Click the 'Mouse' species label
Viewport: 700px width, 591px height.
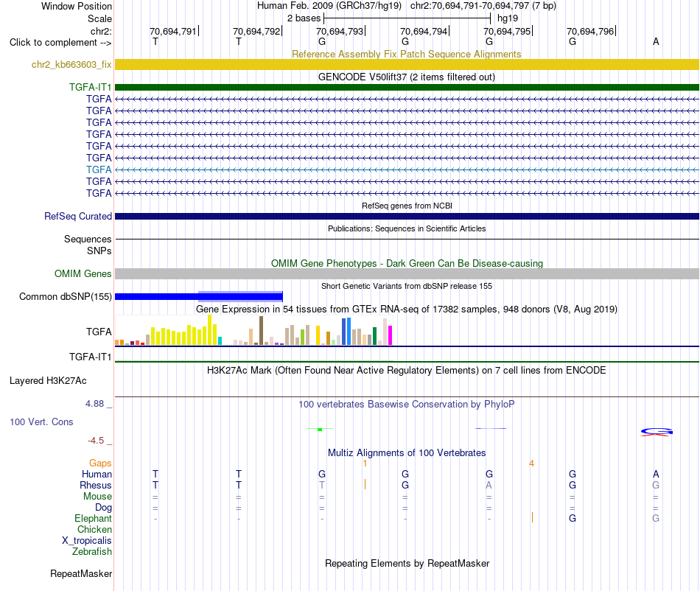(x=97, y=496)
